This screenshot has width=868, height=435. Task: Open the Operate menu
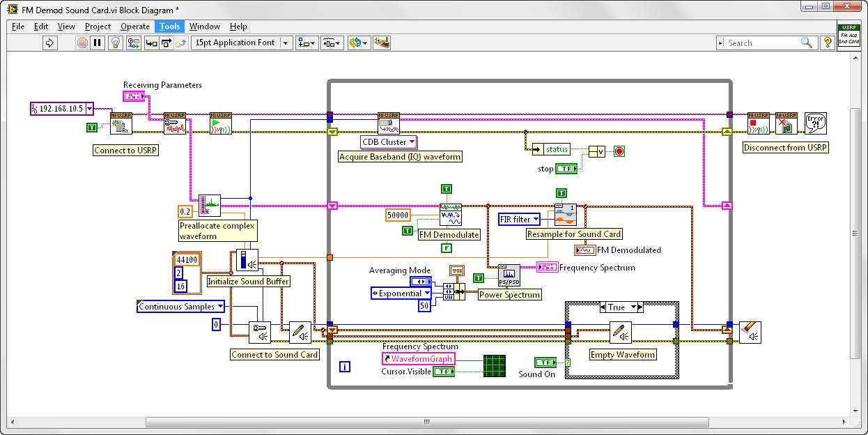(x=135, y=26)
